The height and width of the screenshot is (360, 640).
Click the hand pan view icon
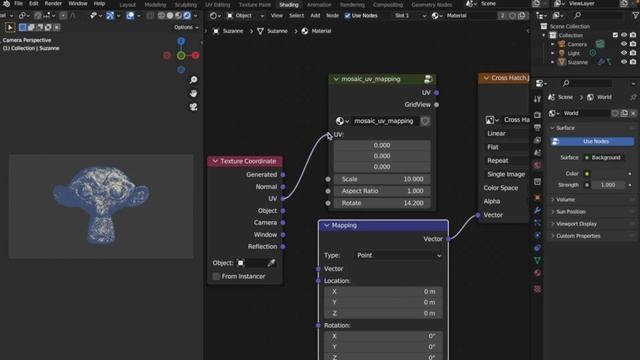point(193,93)
